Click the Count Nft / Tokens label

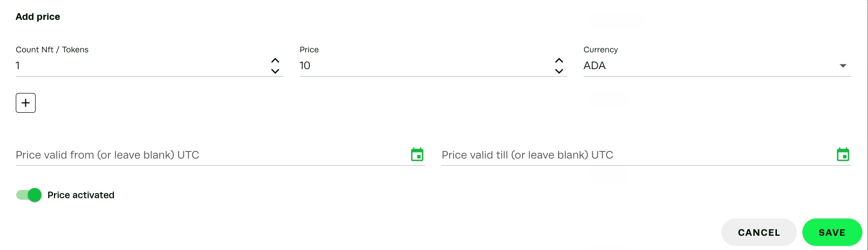coord(52,49)
